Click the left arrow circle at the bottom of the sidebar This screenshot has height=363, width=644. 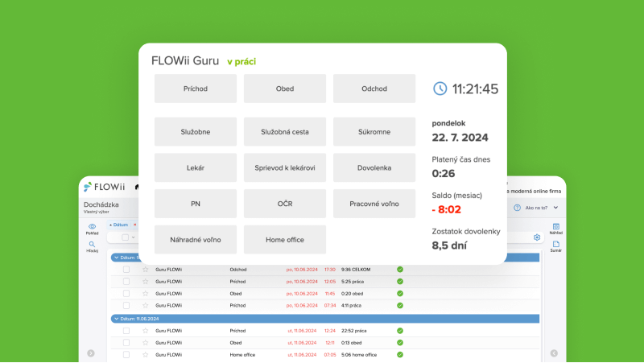tap(91, 353)
